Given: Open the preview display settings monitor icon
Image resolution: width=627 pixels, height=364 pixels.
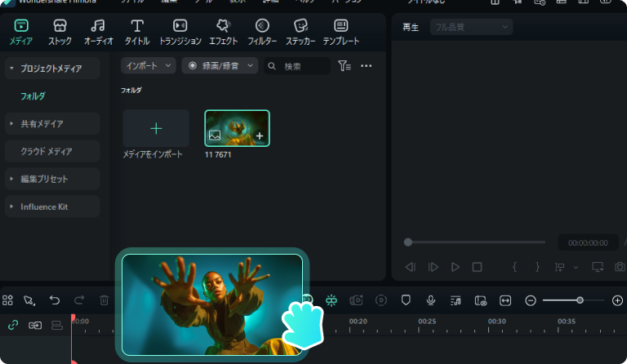Looking at the screenshot, I should (598, 267).
